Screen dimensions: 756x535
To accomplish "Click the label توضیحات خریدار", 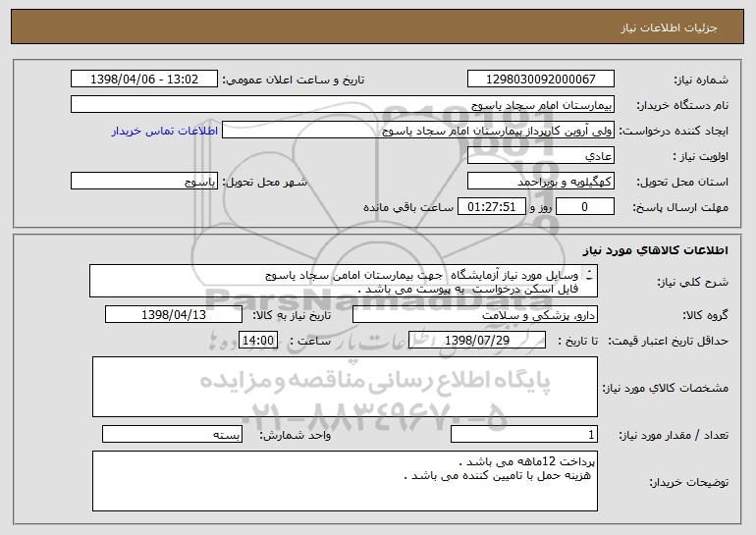I will [x=688, y=482].
